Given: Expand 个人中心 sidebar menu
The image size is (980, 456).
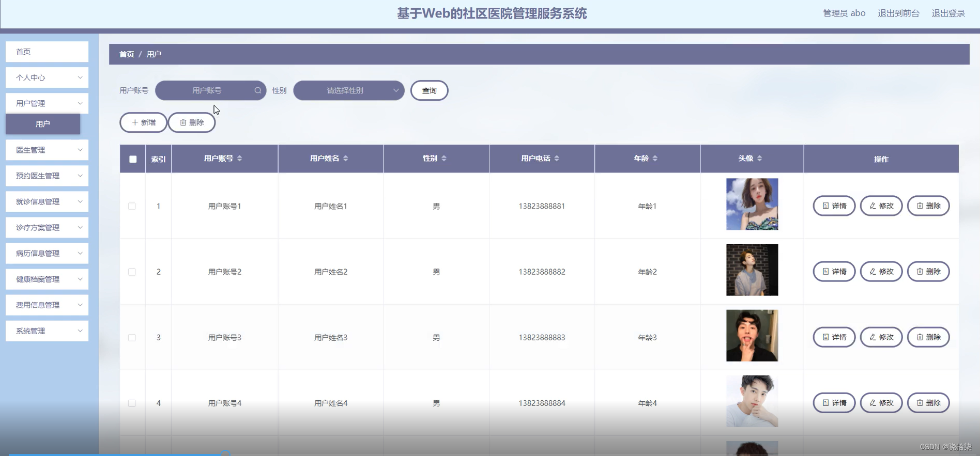Looking at the screenshot, I should 47,77.
